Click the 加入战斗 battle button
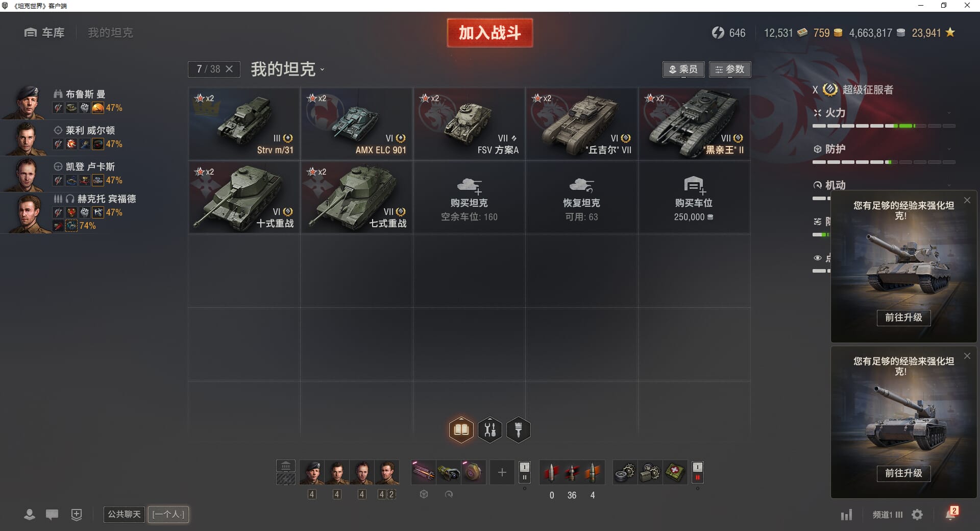This screenshot has width=980, height=531. click(490, 33)
